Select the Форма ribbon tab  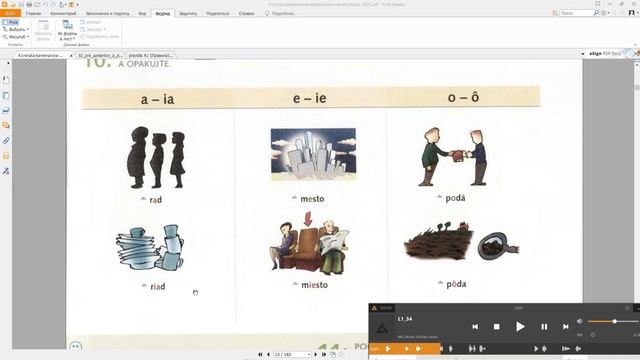tap(162, 13)
